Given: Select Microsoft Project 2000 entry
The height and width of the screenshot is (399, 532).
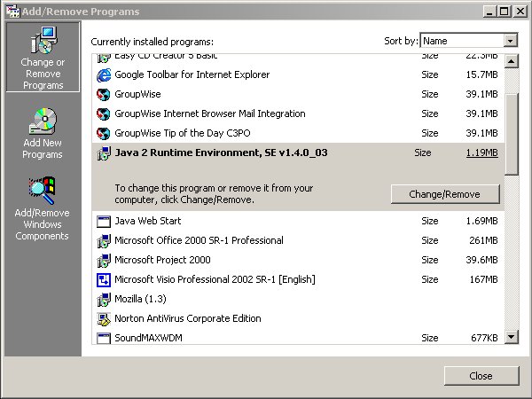Looking at the screenshot, I should pyautogui.click(x=162, y=260).
